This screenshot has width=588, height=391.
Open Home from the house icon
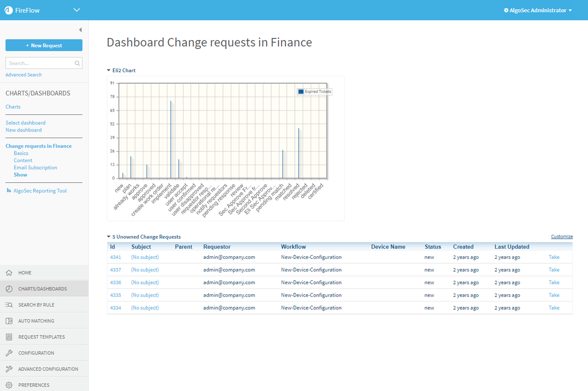pos(9,273)
